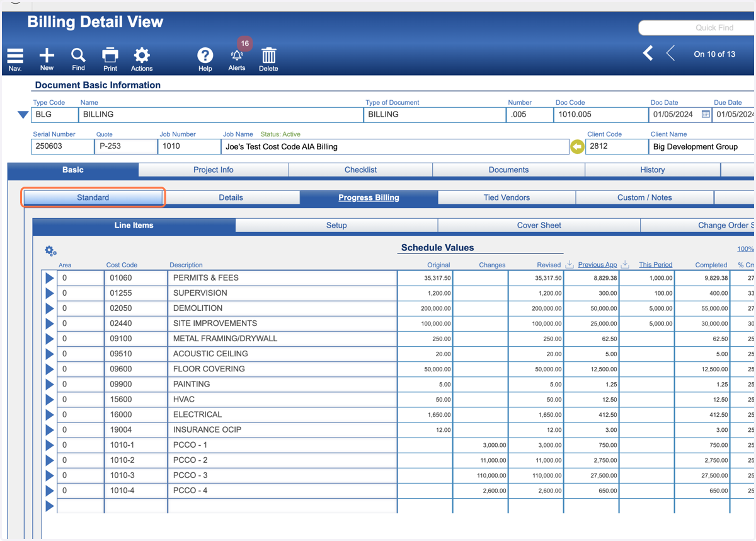
Task: Expand the PERMITS & FEES row arrow
Action: coord(50,278)
